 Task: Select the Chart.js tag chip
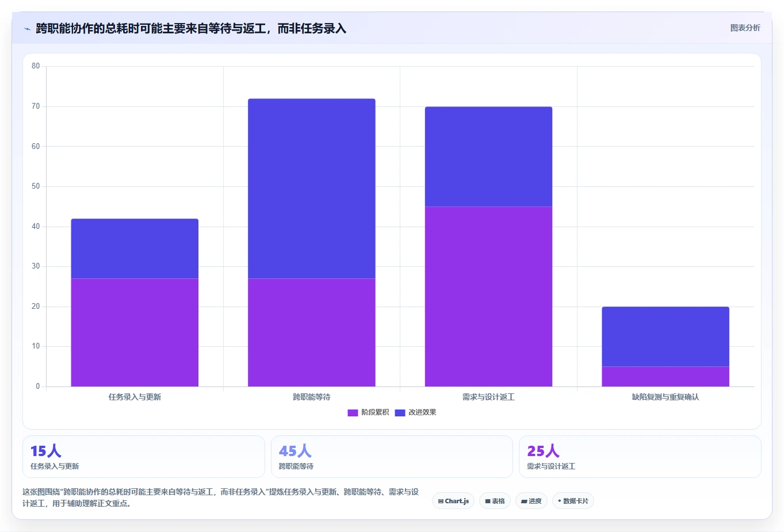(x=453, y=501)
